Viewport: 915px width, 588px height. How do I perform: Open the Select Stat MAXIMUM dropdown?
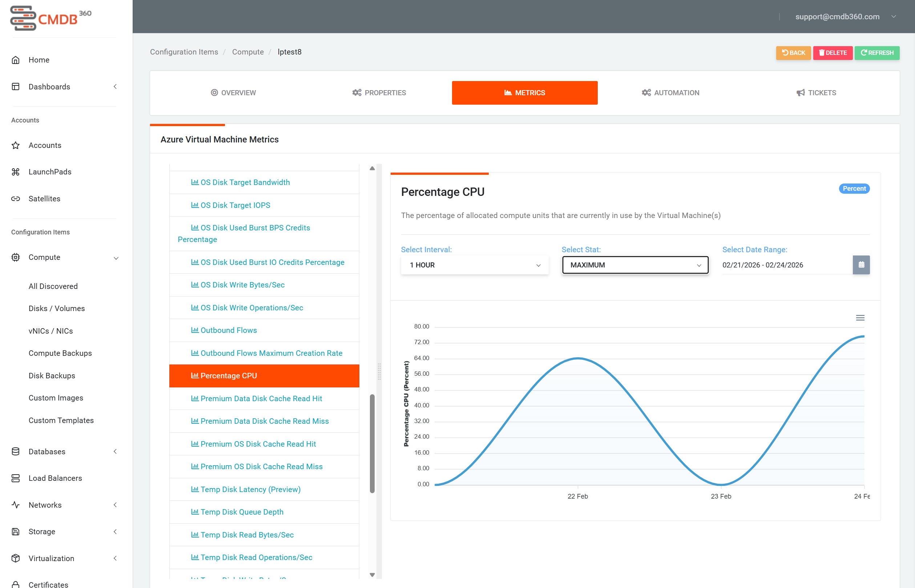(635, 265)
